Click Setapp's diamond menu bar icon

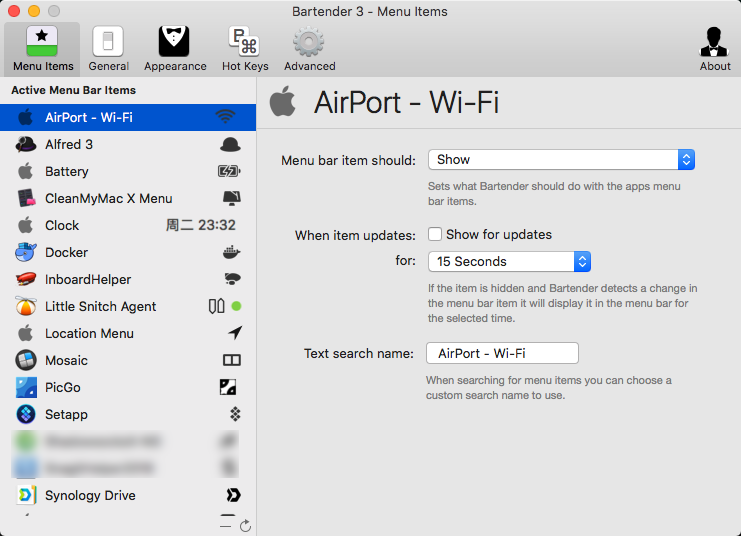tap(235, 414)
